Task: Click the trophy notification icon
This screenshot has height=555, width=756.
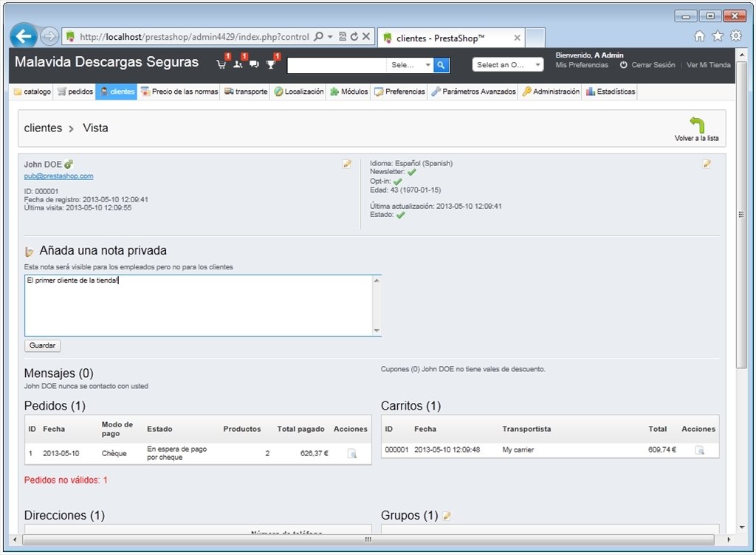Action: coord(270,64)
